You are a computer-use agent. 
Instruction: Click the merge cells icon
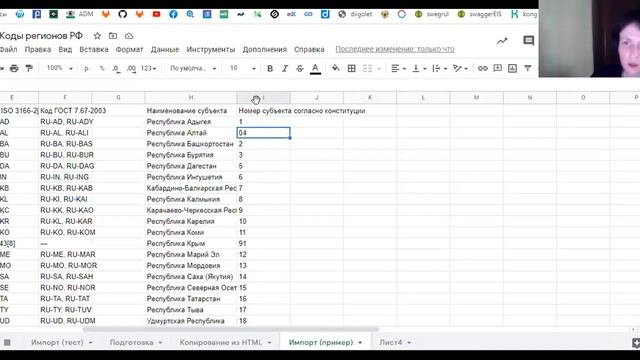pos(367,69)
